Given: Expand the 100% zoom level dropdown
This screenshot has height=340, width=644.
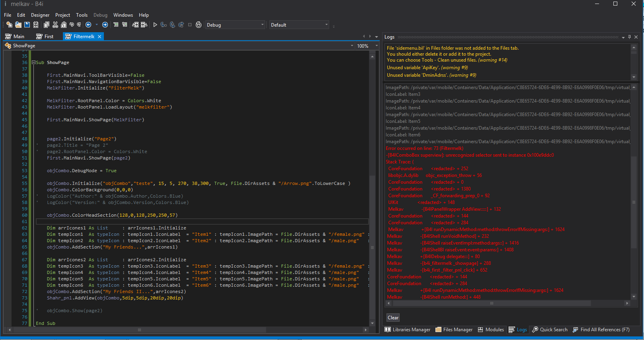Looking at the screenshot, I should (377, 46).
